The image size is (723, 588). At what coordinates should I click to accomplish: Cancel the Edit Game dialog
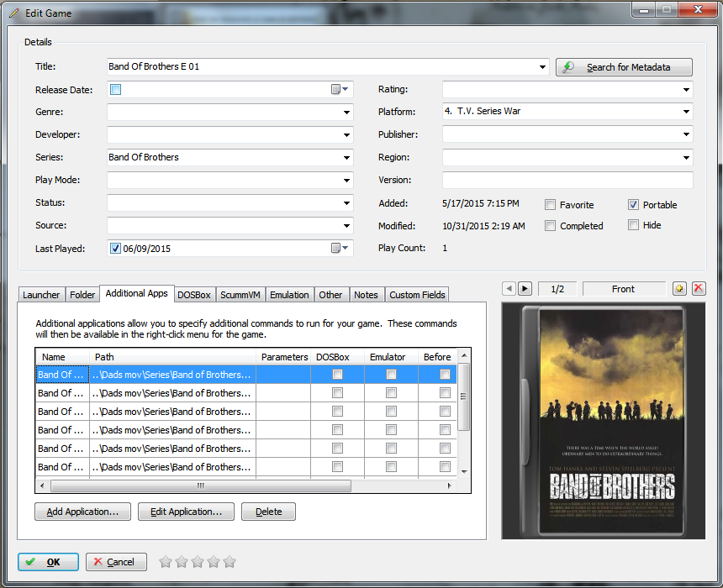(x=116, y=562)
